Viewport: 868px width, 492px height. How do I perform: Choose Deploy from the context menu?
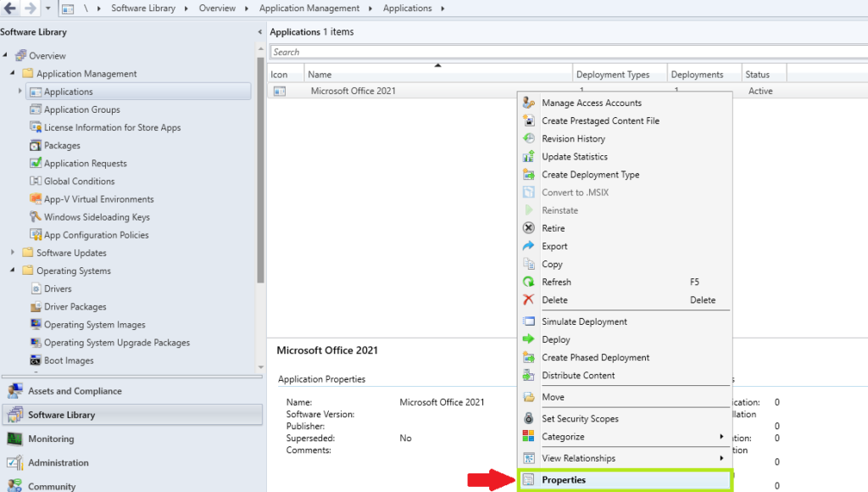[x=625, y=339]
